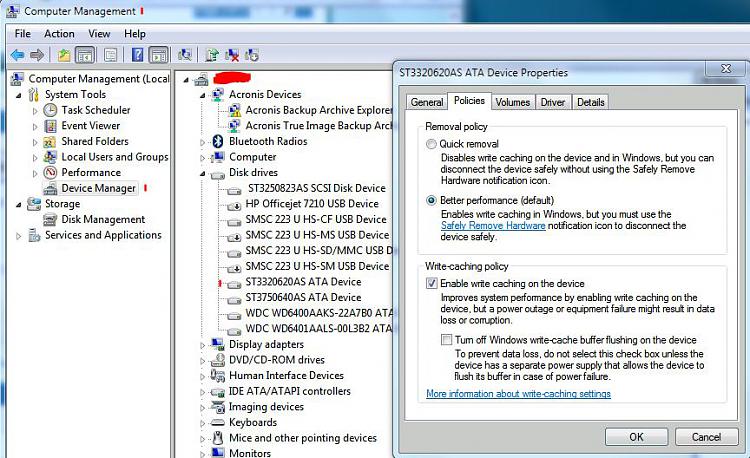This screenshot has height=458, width=750.
Task: Switch to the Volumes tab
Action: (x=512, y=102)
